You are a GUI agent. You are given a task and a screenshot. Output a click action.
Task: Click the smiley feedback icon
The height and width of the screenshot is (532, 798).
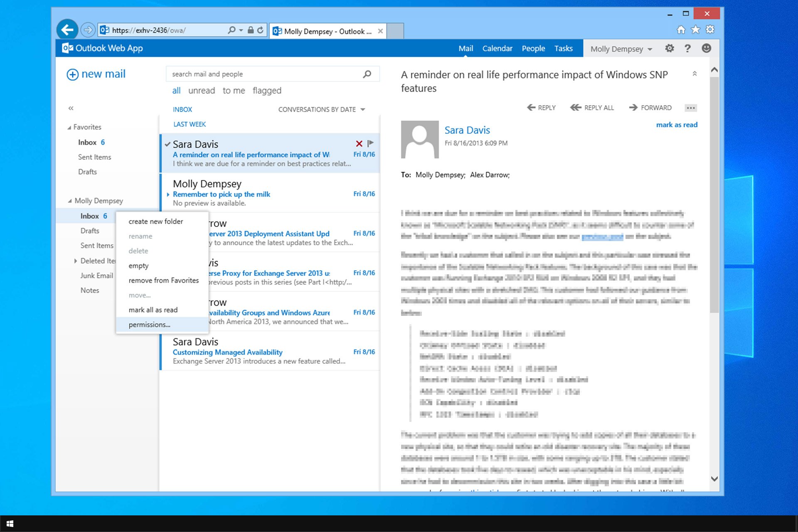click(x=706, y=48)
